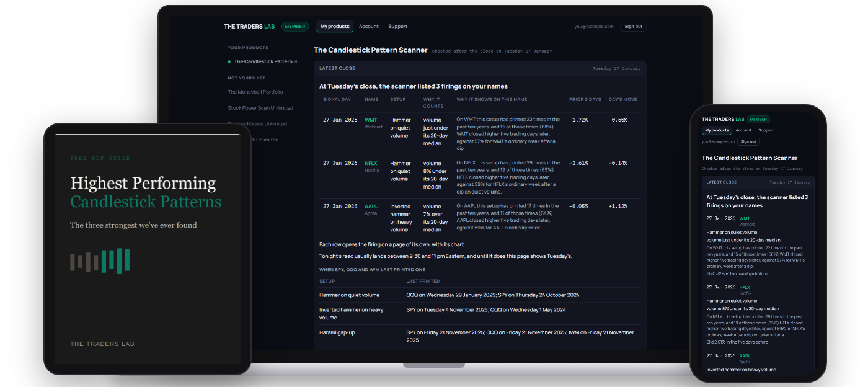Image resolution: width=868 pixels, height=387 pixels.
Task: Open The Moneyball Portfolio in laptop sidebar
Action: coord(255,92)
